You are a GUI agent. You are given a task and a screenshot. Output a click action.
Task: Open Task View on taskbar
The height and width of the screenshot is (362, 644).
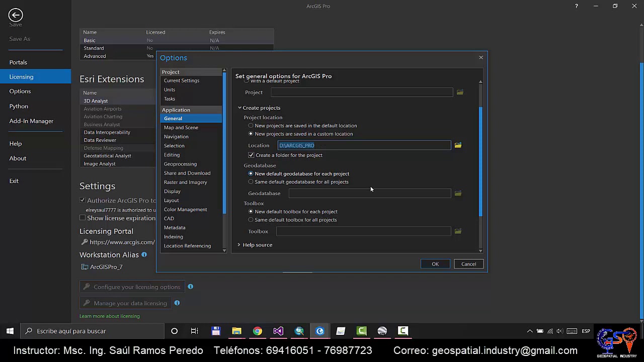(195, 331)
